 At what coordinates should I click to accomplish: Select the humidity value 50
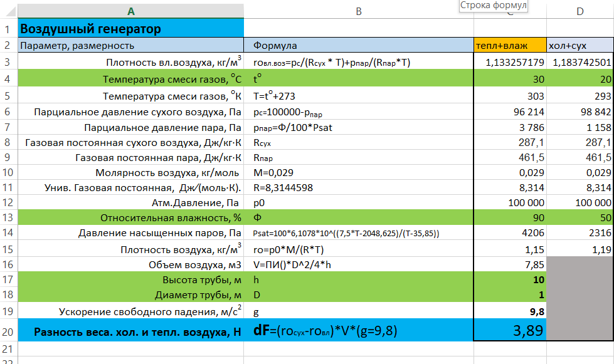580,217
